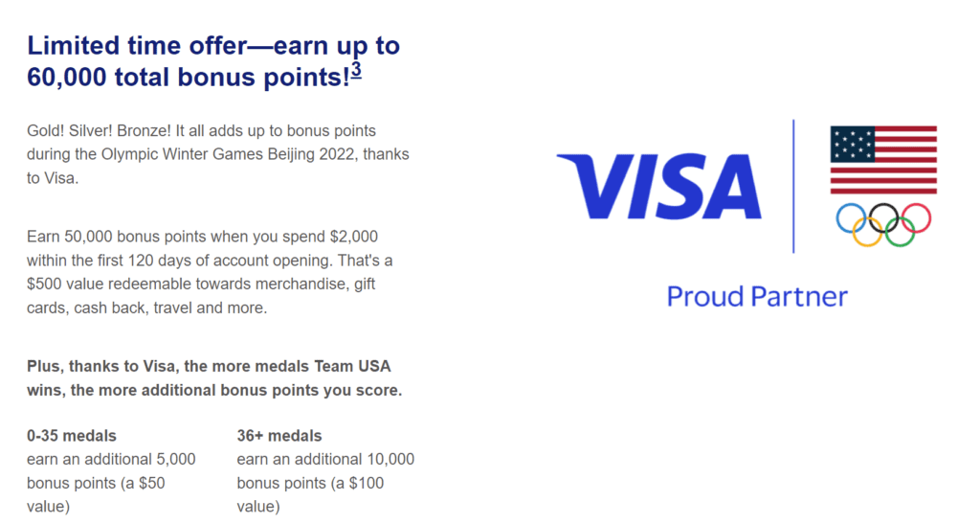Image resolution: width=980 pixels, height=523 pixels.
Task: Click the Olympic rings emblem
Action: [883, 224]
